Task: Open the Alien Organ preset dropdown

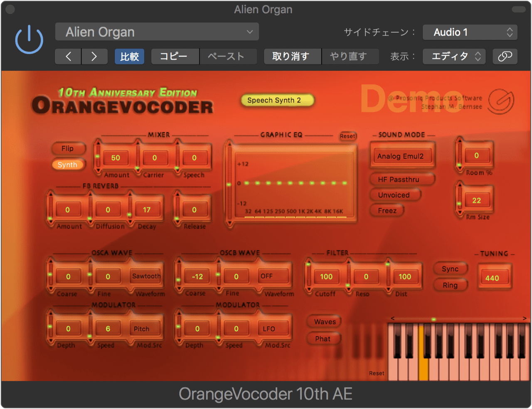Action: click(157, 32)
